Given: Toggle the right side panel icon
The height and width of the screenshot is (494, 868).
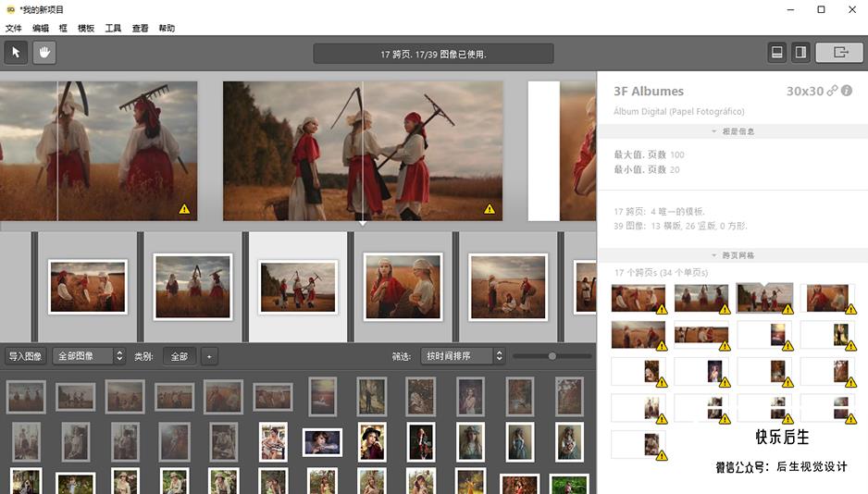Looking at the screenshot, I should click(800, 53).
